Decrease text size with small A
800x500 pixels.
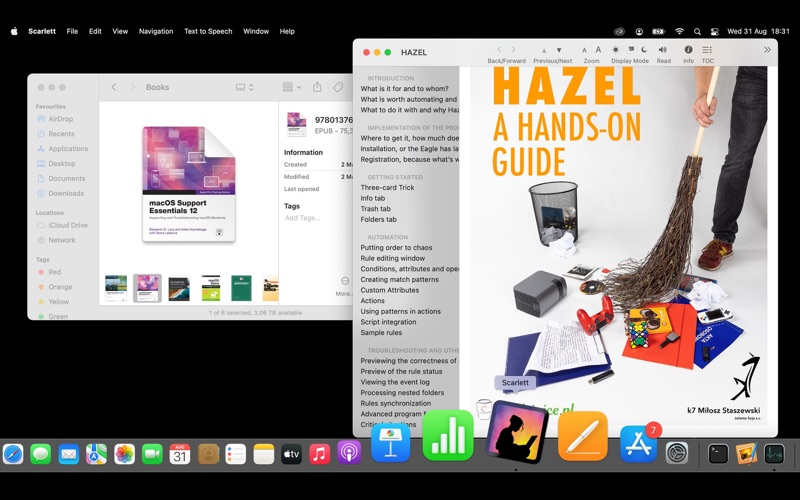584,51
